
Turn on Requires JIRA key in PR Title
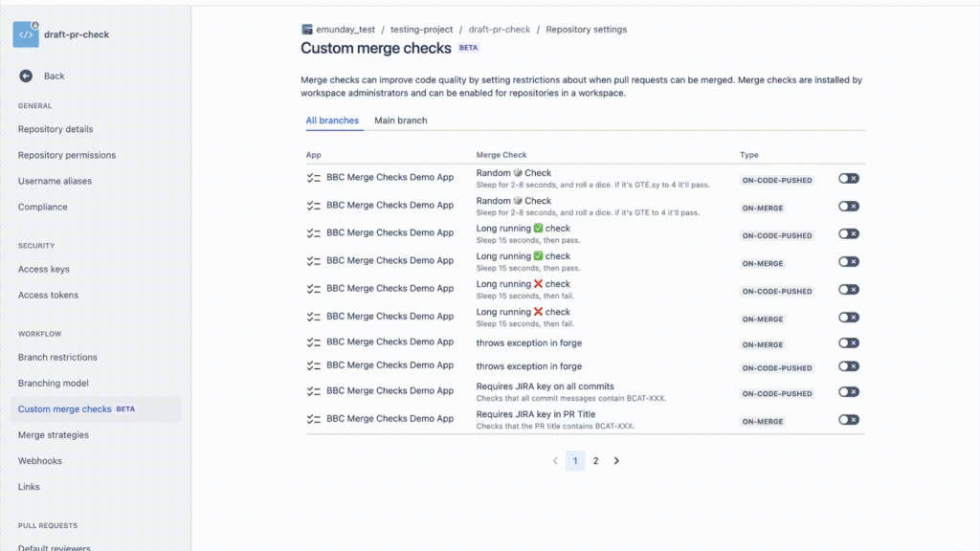(x=849, y=420)
